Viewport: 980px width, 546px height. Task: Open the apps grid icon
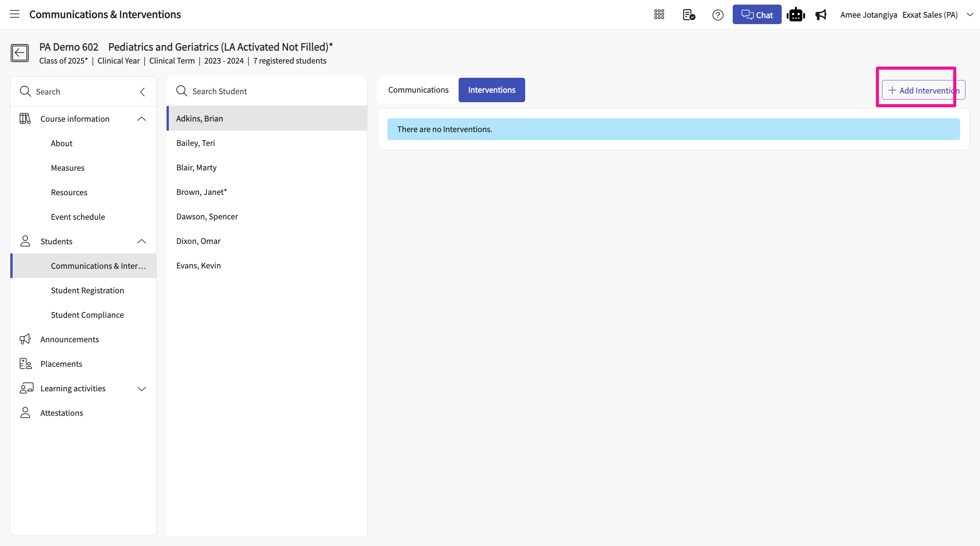point(659,15)
